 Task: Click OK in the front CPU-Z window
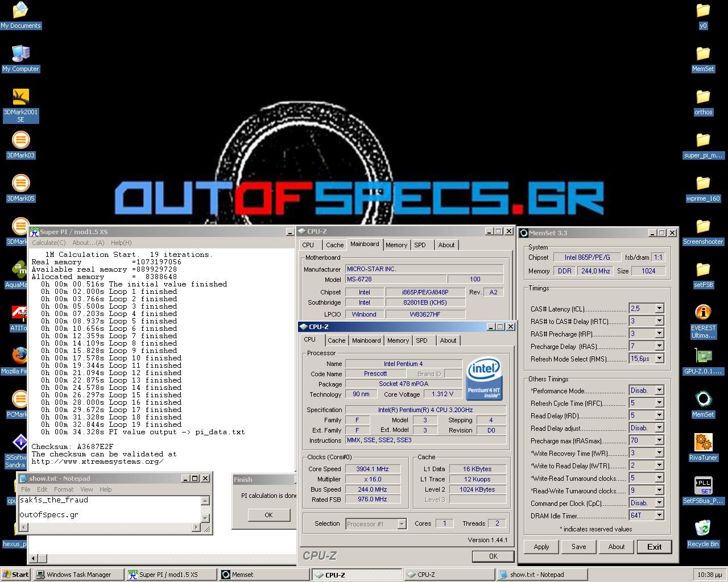tap(493, 556)
